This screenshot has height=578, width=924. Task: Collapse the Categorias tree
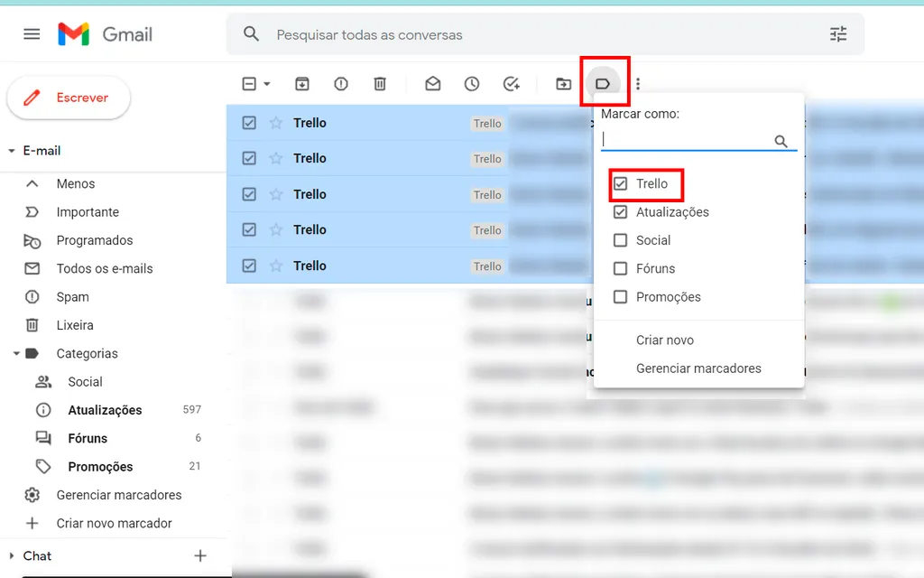click(16, 353)
